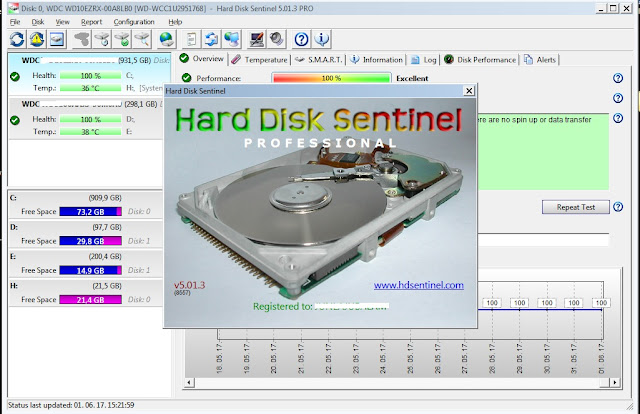Open the Disk menu
Image resolution: width=640 pixels, height=414 pixels.
click(38, 22)
